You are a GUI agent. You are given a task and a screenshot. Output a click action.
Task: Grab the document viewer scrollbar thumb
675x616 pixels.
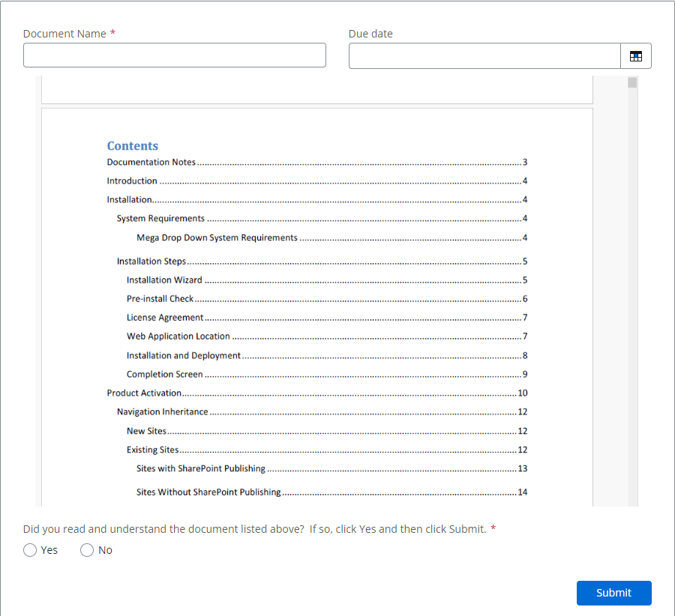pyautogui.click(x=632, y=82)
